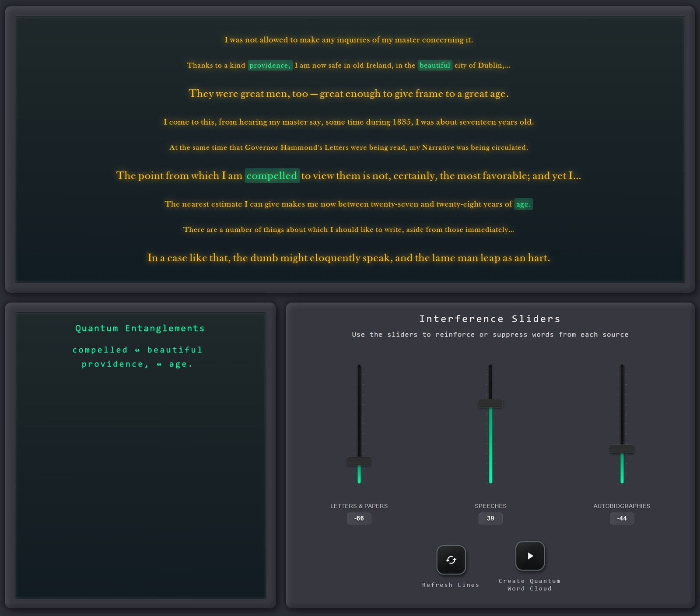This screenshot has height=616, width=700.
Task: Click the highlighted word "beautiful" in the Dublin line
Action: point(435,65)
